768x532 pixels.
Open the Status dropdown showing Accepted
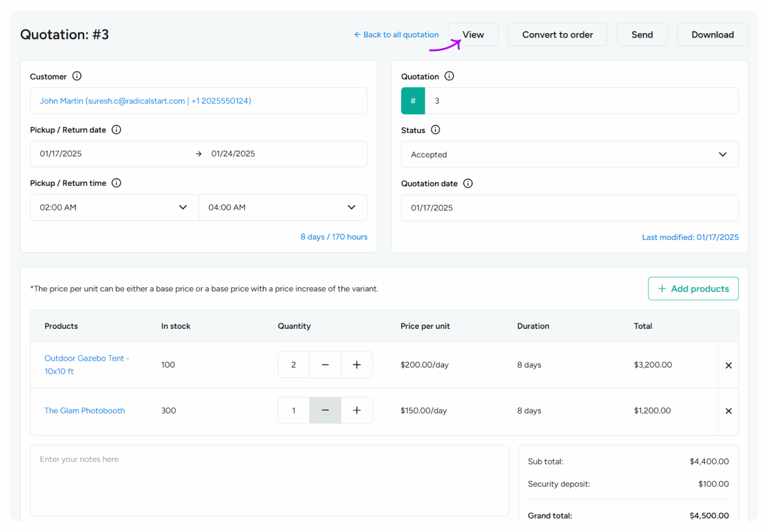pyautogui.click(x=570, y=155)
